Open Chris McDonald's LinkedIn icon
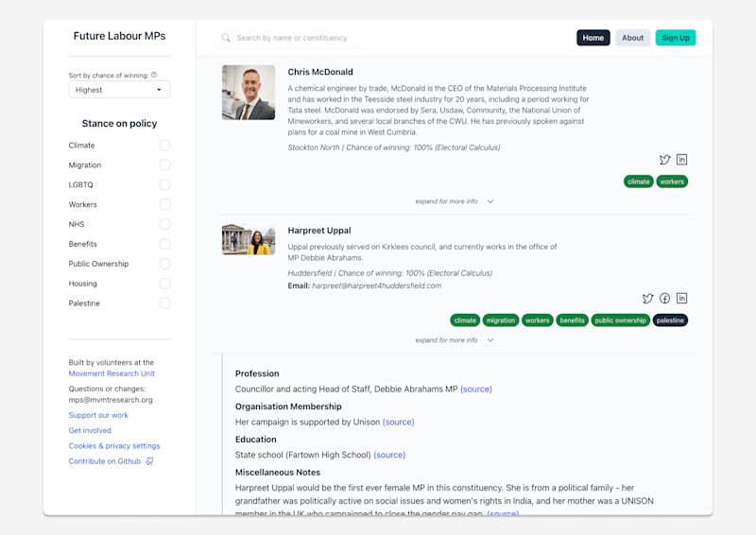 (681, 159)
